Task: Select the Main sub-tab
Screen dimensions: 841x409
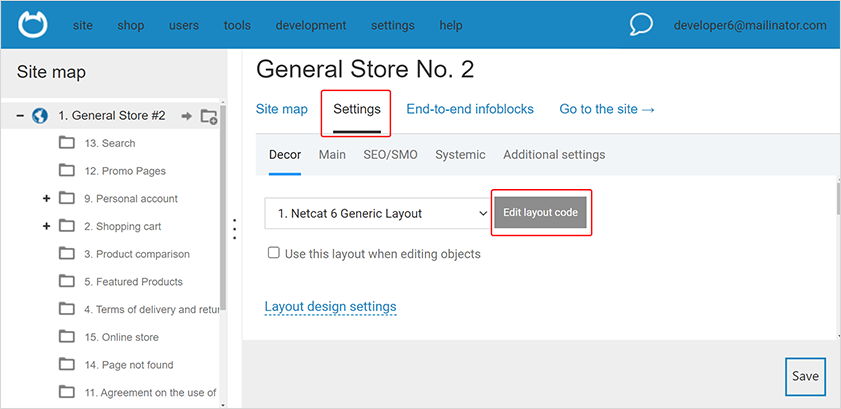Action: point(332,155)
